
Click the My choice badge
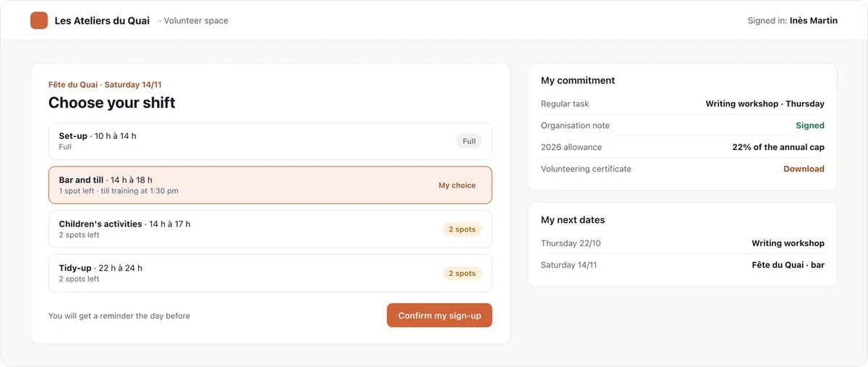tap(457, 185)
